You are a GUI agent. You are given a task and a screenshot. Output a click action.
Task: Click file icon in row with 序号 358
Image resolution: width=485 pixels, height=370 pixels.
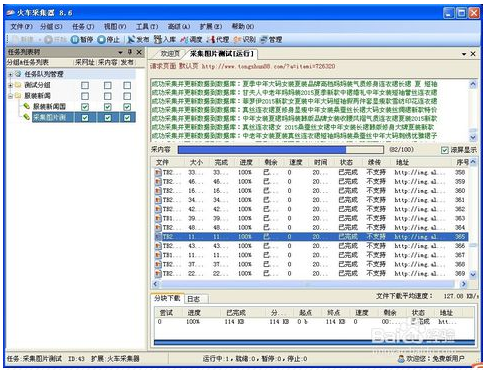click(158, 172)
